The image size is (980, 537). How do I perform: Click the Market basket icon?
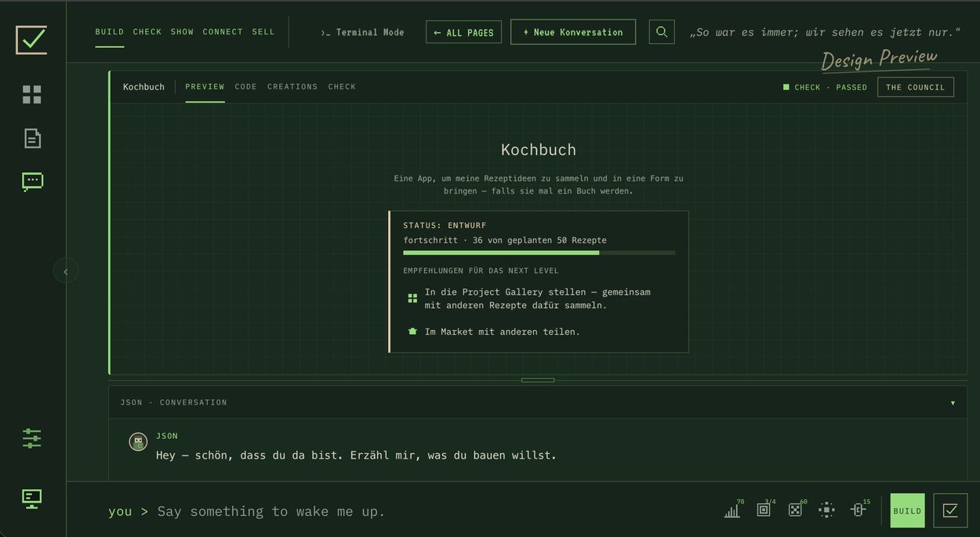(412, 332)
